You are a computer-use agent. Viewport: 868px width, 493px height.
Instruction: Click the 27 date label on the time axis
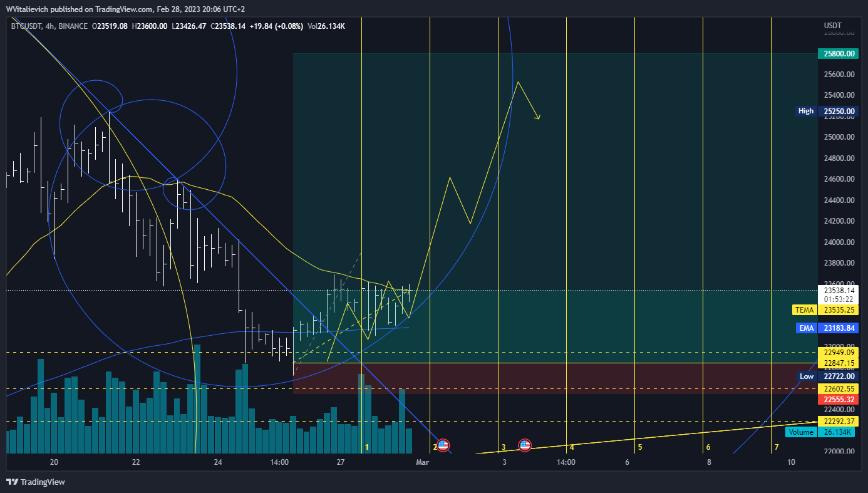point(341,462)
